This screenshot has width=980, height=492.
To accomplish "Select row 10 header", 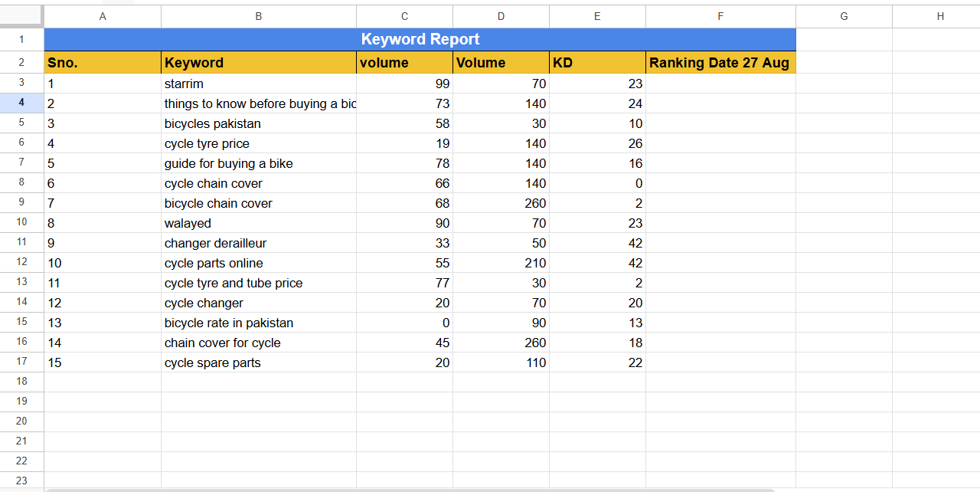I will click(x=21, y=222).
